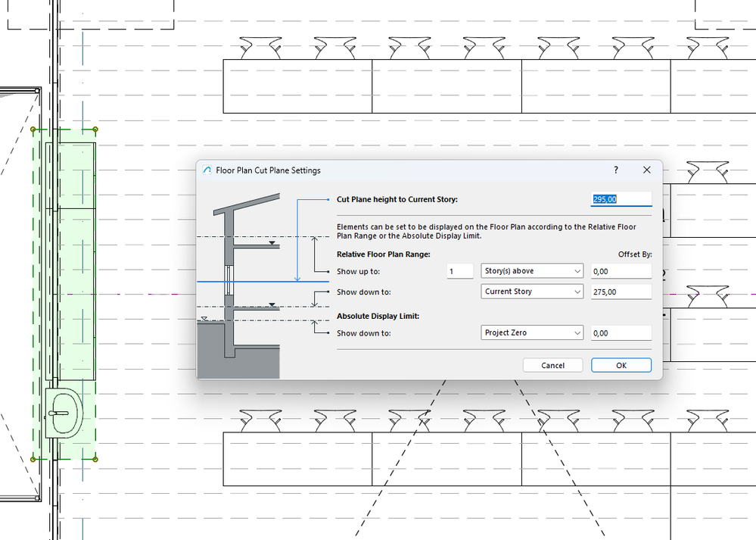Confirm settings with the OK button
This screenshot has width=756, height=540.
pos(621,365)
